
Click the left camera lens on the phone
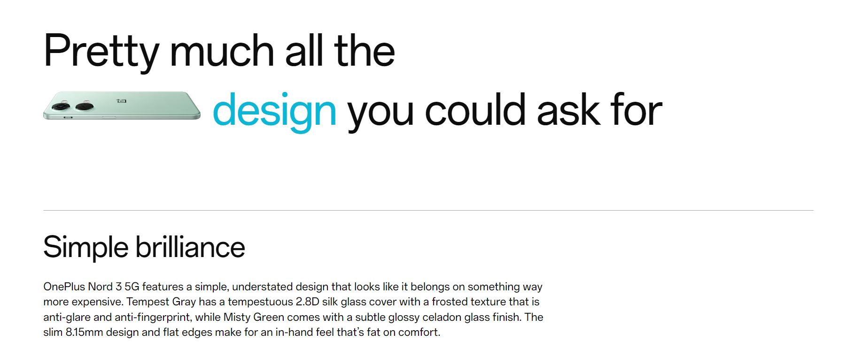61,106
